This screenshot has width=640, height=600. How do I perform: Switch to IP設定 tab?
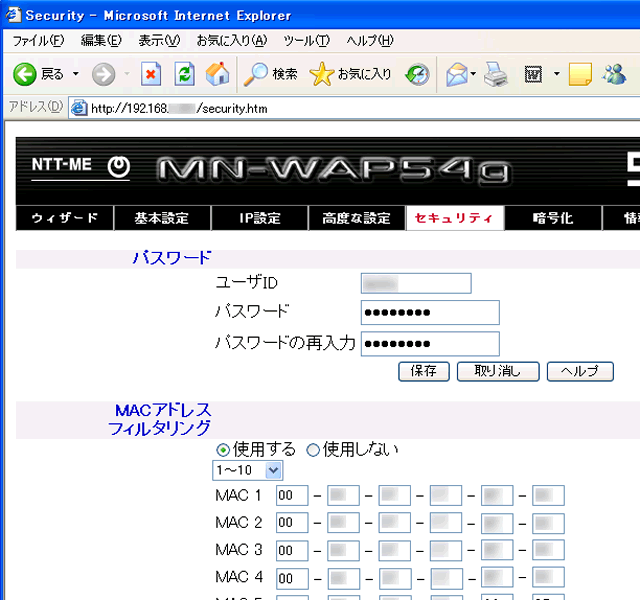coord(260,218)
